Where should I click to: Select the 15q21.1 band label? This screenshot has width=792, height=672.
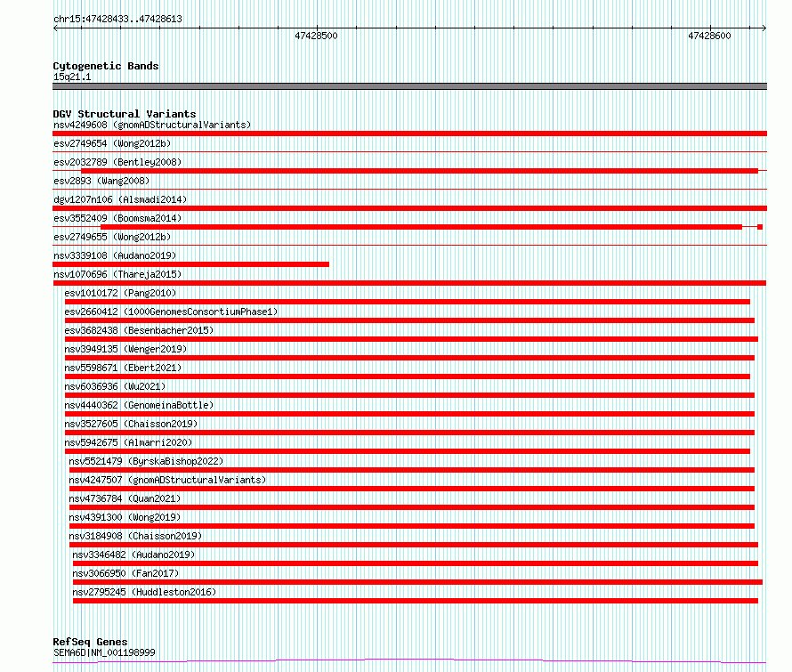pos(72,77)
